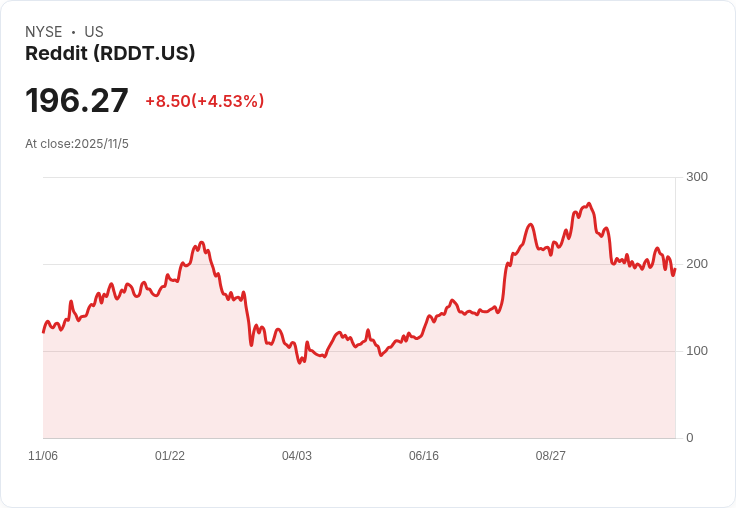Click the Reddit (RDDT.US) stock title
This screenshot has height=508, width=736.
pyautogui.click(x=110, y=54)
